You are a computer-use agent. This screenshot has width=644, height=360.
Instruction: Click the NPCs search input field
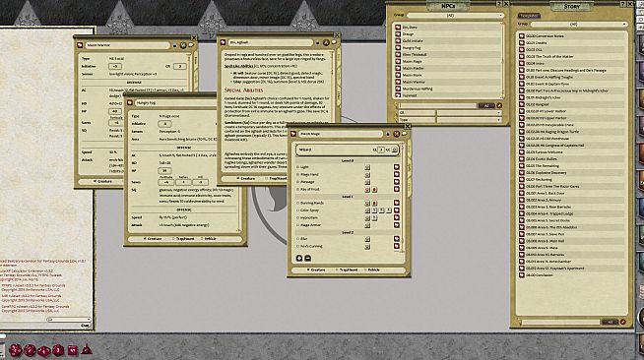pos(438,106)
